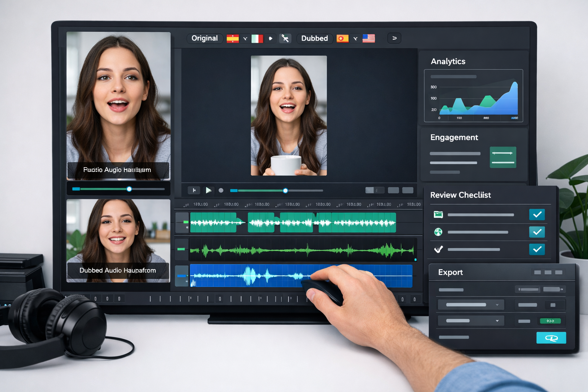588x392 pixels.
Task: Click the first small square in Export header
Action: coord(537,272)
